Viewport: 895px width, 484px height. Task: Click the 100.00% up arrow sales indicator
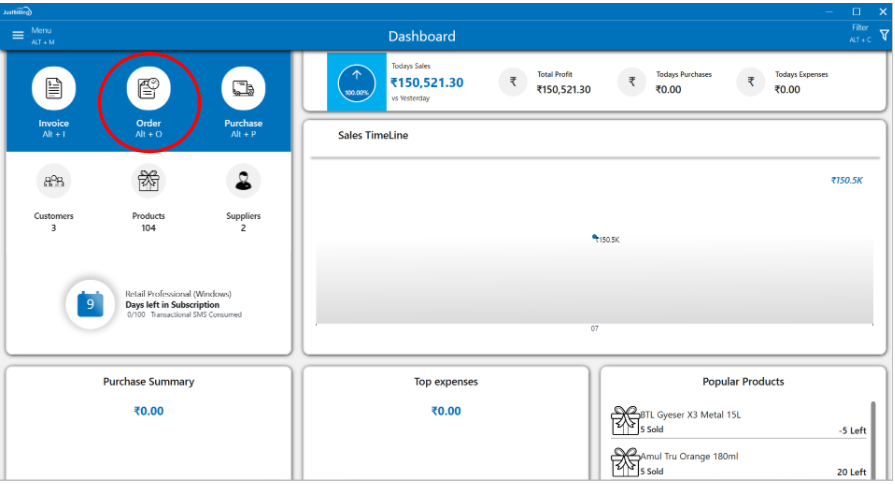coord(357,82)
